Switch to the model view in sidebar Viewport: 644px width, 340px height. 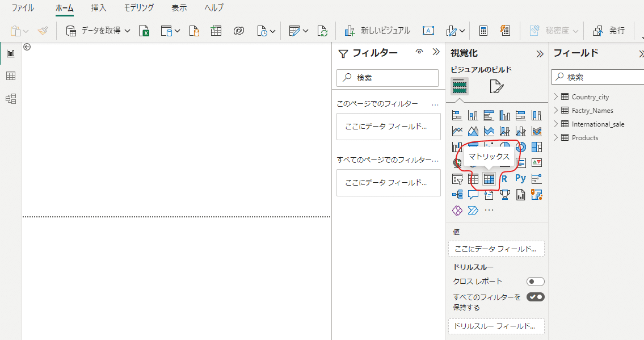pos(11,99)
